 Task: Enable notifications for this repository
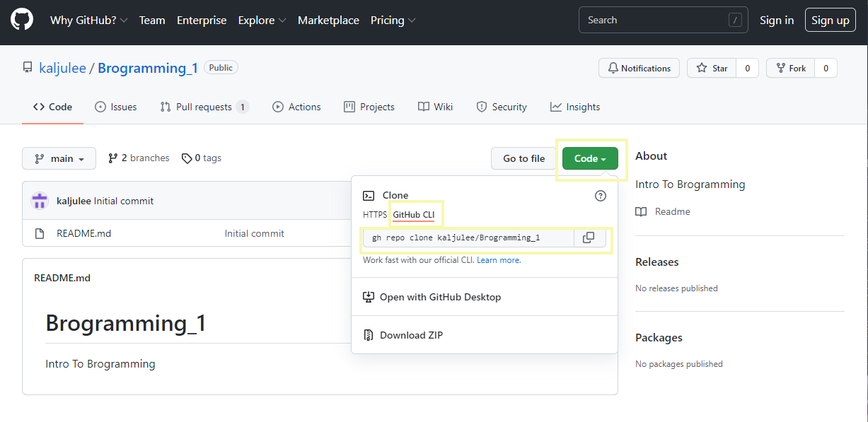(x=639, y=68)
